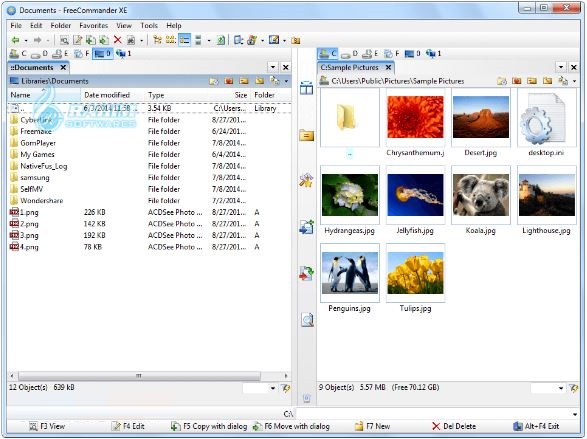Click the F7 New button

372,426
